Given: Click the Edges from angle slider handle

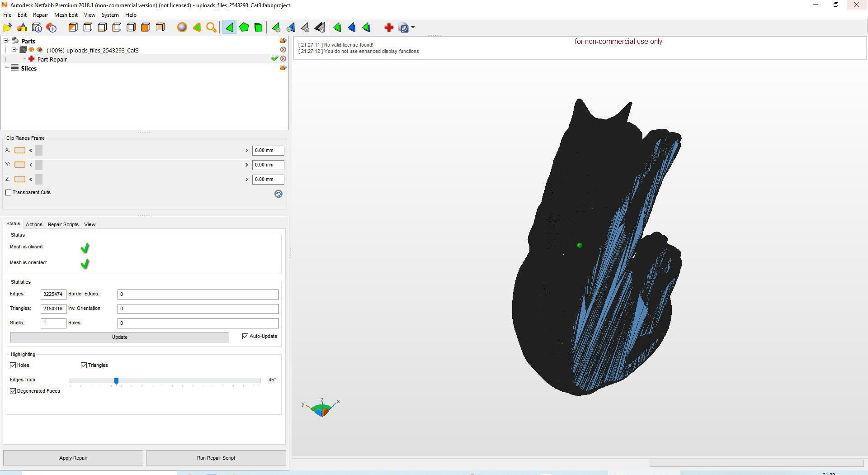Looking at the screenshot, I should pos(116,381).
